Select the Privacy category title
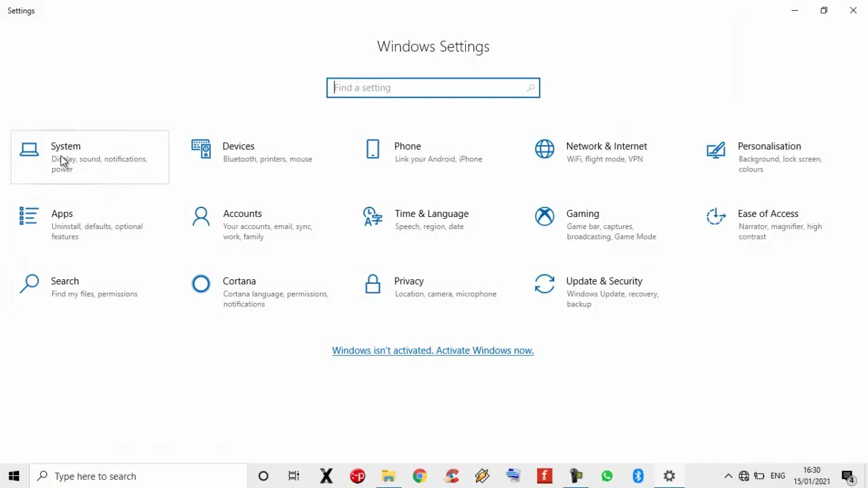Screen dimensions: 868x488 click(409, 281)
